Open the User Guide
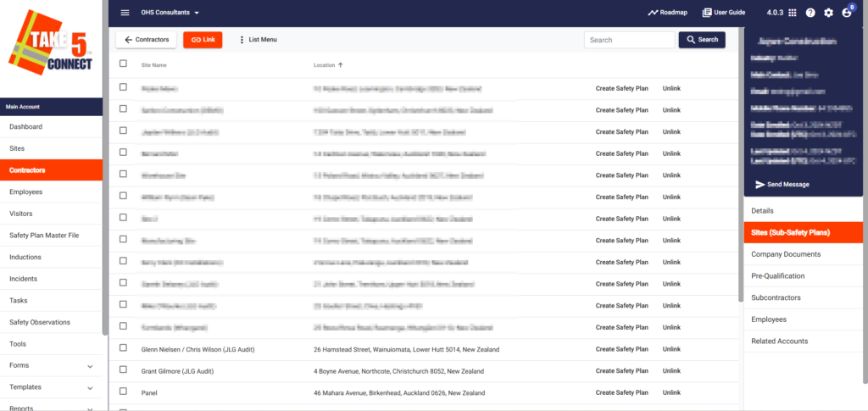The image size is (868, 411). (724, 12)
